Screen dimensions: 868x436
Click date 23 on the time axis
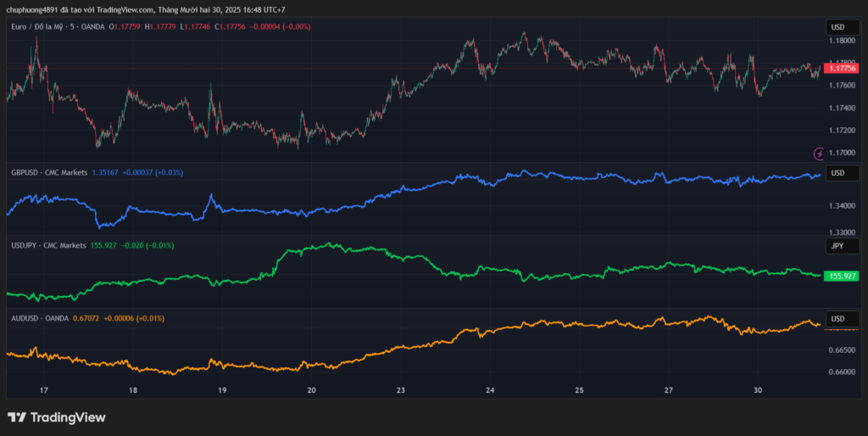[401, 390]
